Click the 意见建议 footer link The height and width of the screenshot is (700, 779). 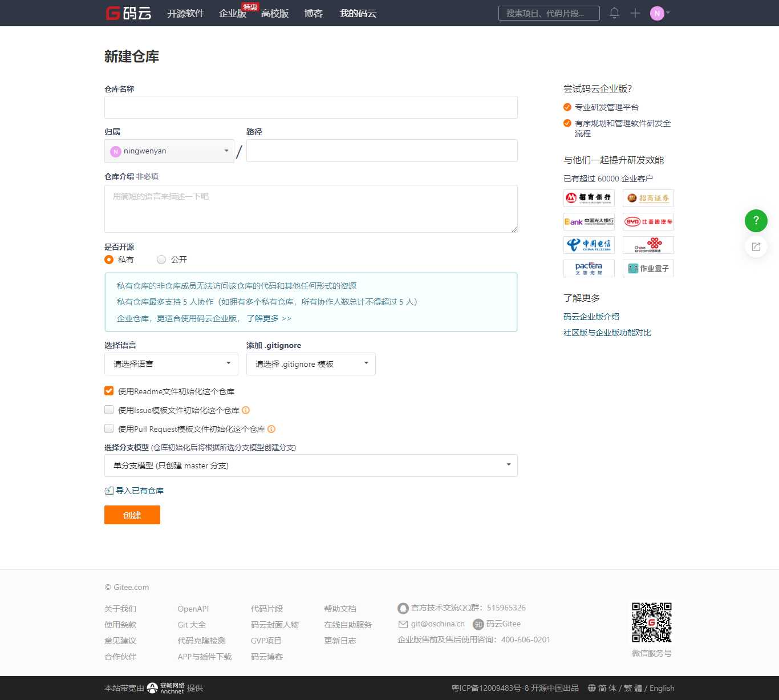point(120,641)
